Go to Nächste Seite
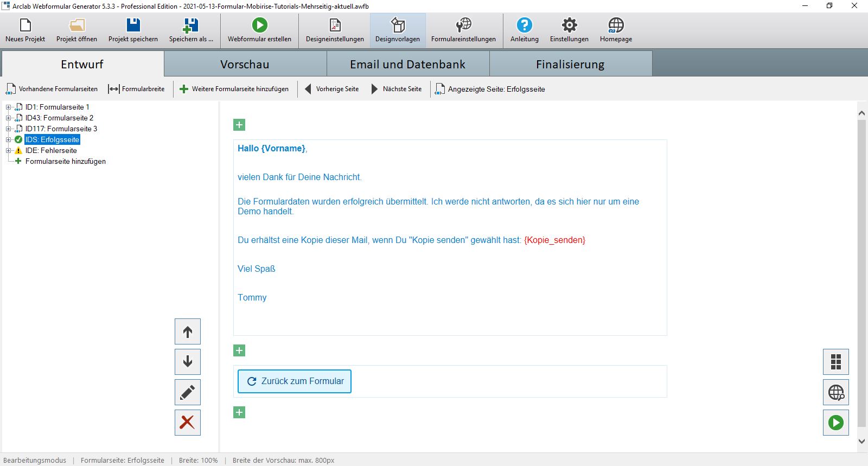 pyautogui.click(x=397, y=89)
